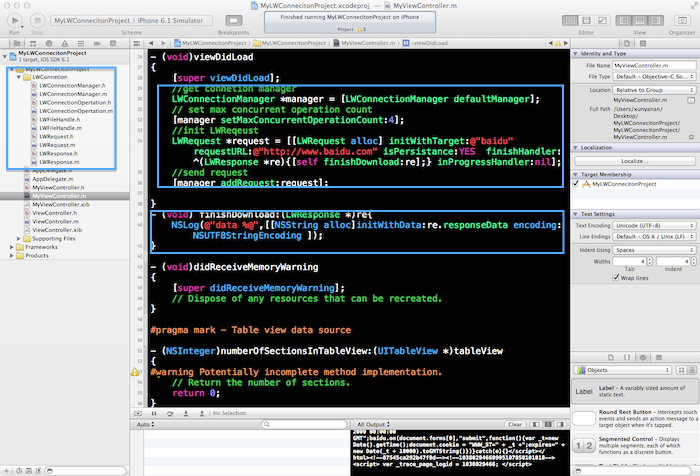
Task: Hide the Utilities pane view button
Action: (656, 21)
